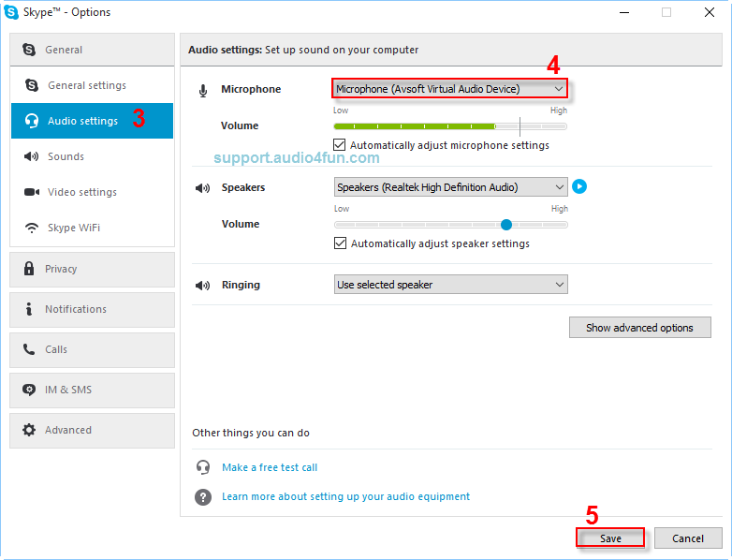Play test sound with blue play button
Screen dimensions: 732x560
click(579, 186)
